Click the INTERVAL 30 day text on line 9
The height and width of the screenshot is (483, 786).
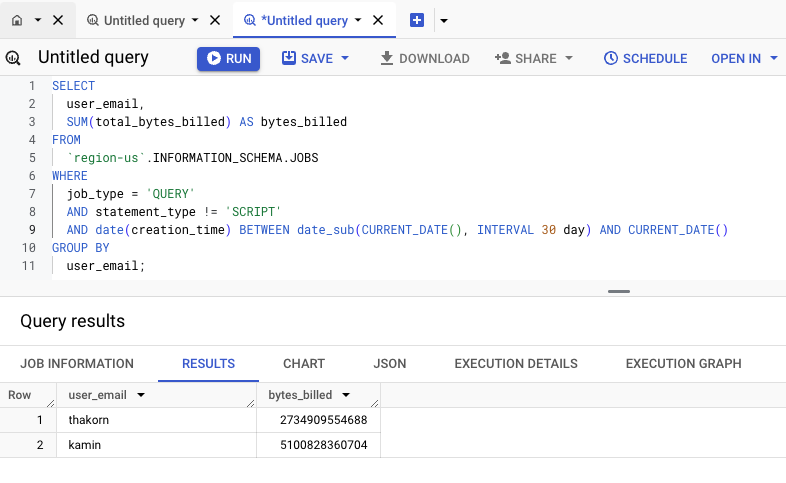(x=530, y=230)
